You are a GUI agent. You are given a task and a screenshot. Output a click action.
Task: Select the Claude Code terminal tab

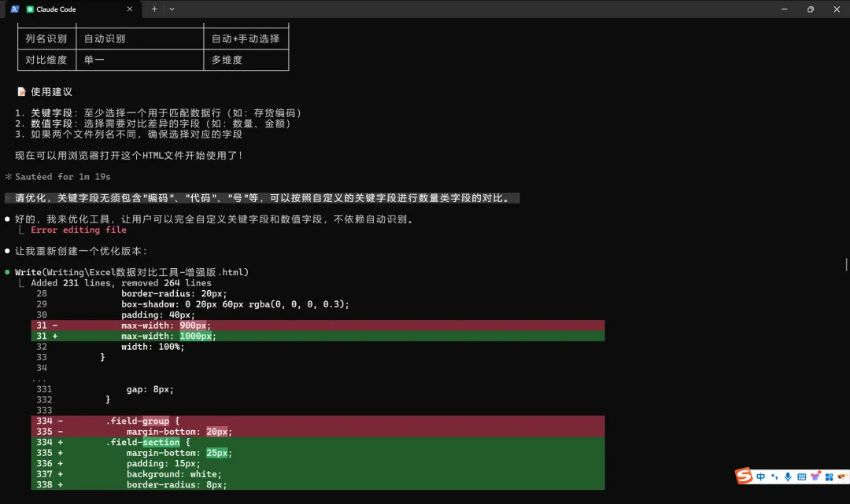(x=74, y=9)
